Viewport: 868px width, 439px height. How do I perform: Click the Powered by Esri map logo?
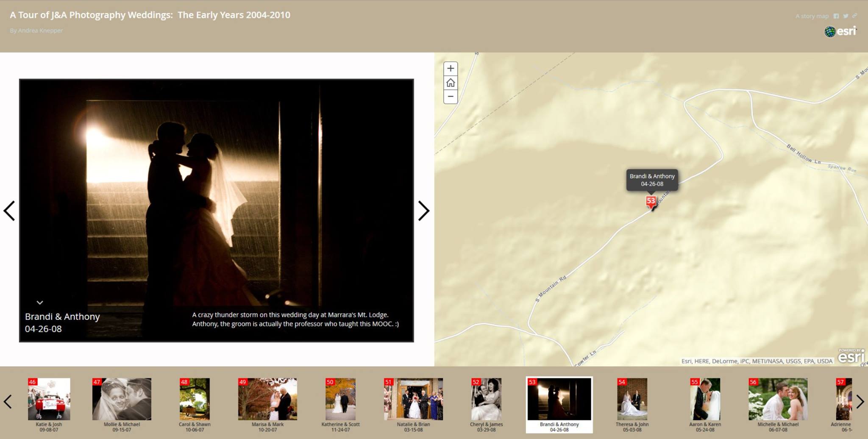851,356
